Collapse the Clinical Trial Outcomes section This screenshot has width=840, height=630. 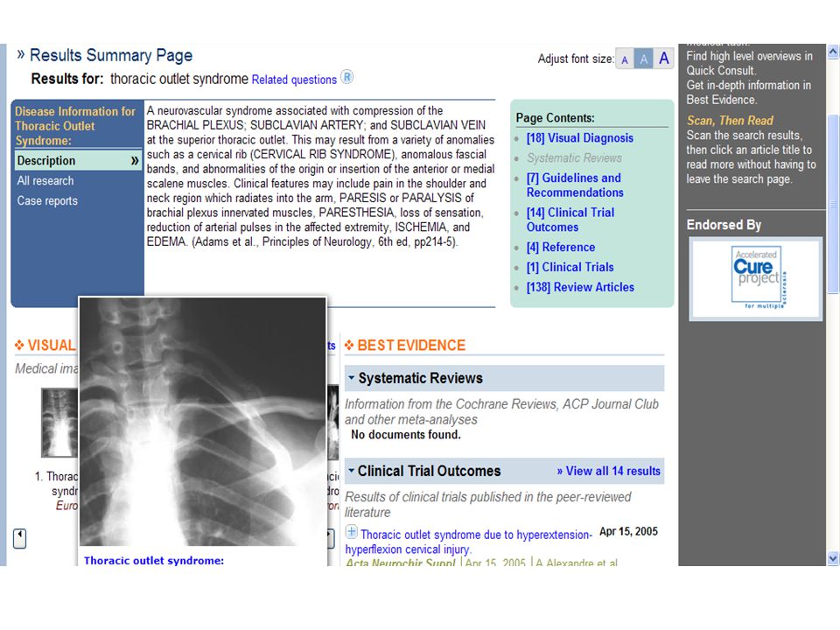pos(352,471)
